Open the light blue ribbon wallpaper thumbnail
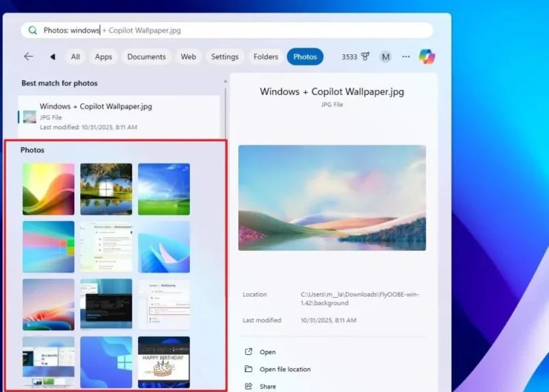Screen dimensions: 549x392 (x=164, y=247)
